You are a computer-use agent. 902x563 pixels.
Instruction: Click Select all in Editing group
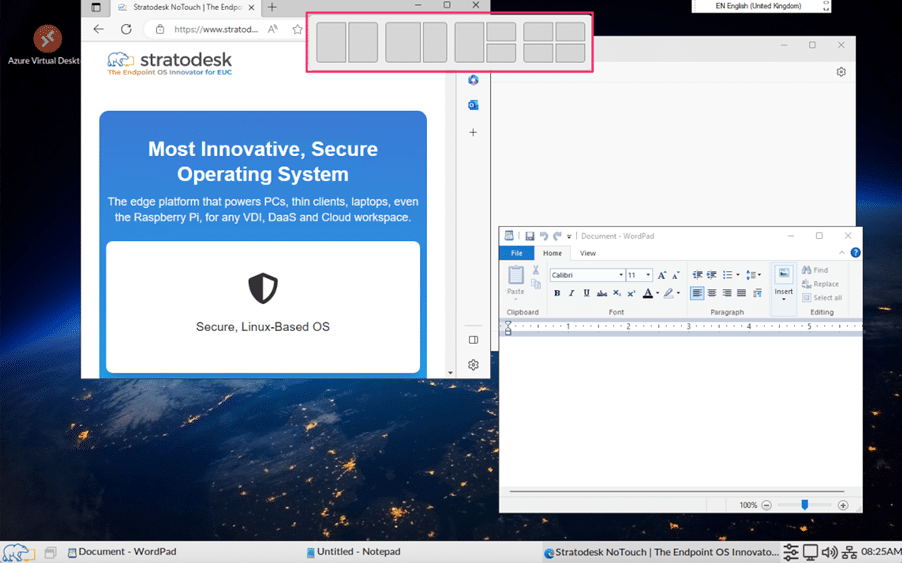coord(822,298)
